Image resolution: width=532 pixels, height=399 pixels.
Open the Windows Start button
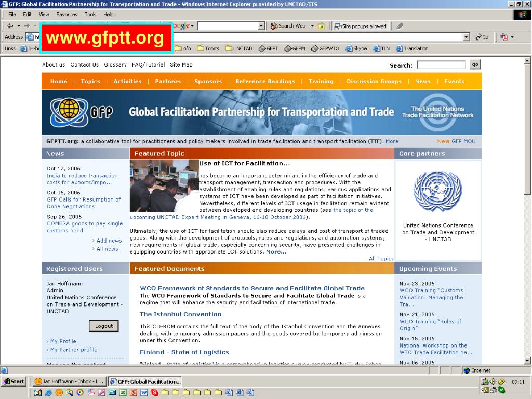(13, 381)
